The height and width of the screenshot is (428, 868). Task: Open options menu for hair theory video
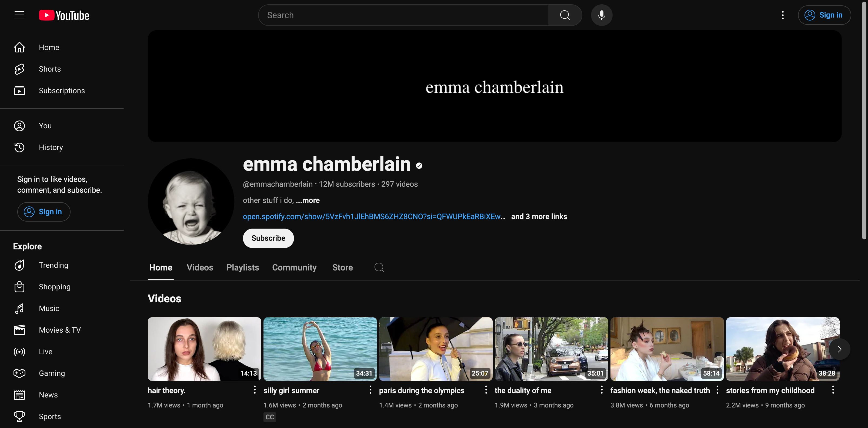[255, 390]
